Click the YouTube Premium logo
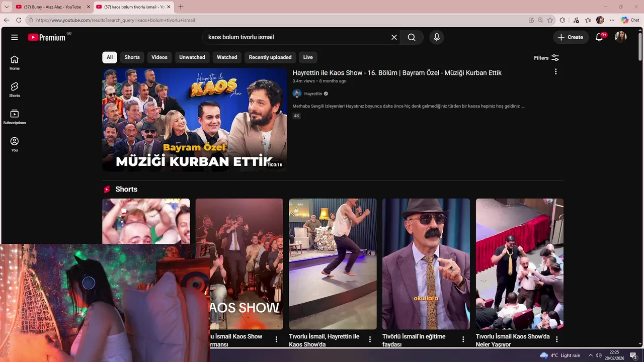Viewport: 644px width, 362px height. click(x=47, y=37)
